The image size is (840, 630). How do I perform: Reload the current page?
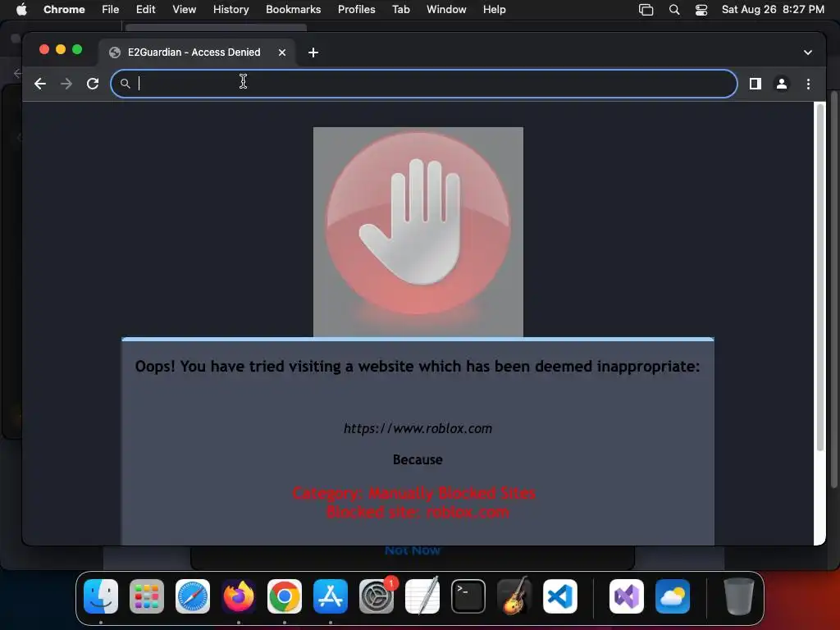click(93, 84)
